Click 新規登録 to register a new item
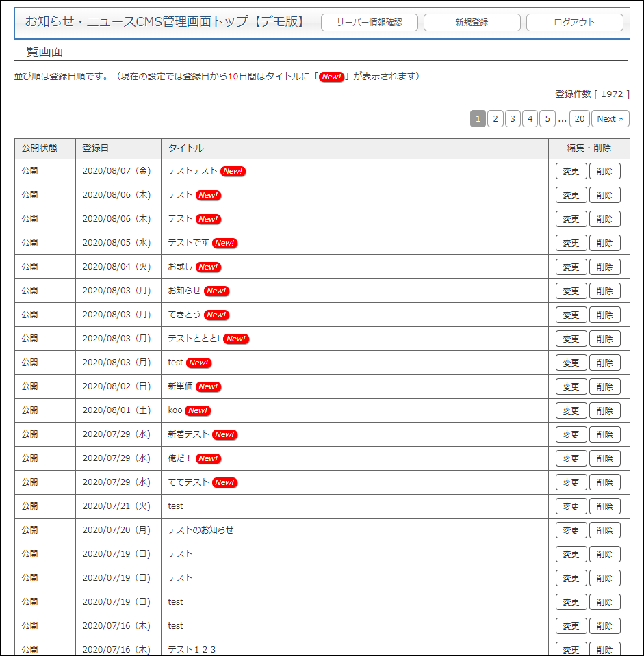This screenshot has width=644, height=656. (x=471, y=22)
